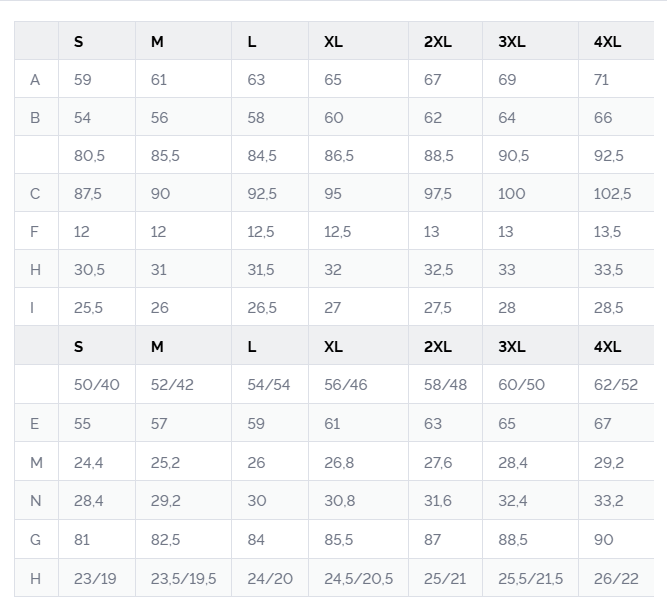Select the row label E
Viewport: 667px width, 601px height.
[x=36, y=424]
